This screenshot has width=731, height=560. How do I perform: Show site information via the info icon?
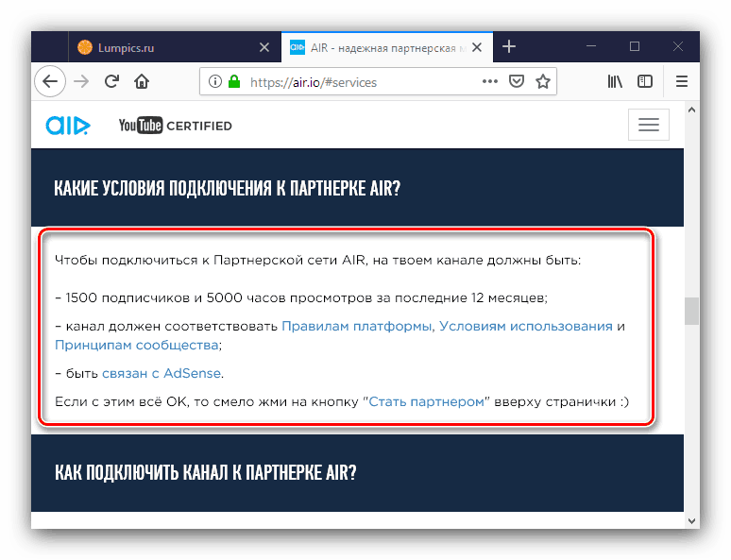pos(215,81)
